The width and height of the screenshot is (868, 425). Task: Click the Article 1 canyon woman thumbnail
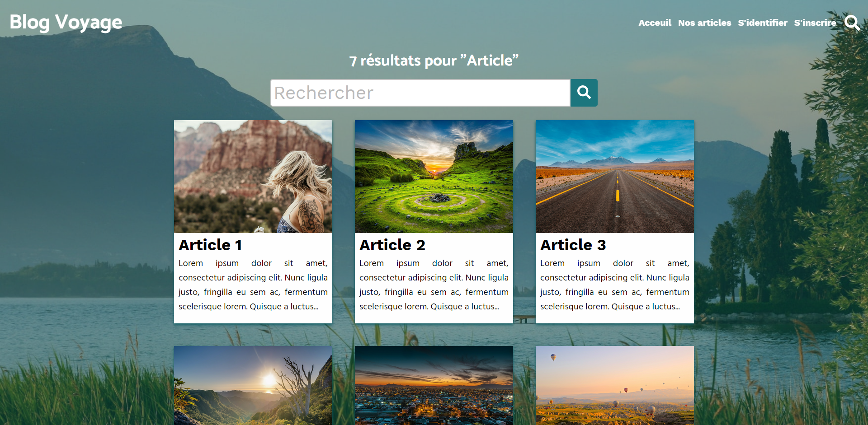point(253,177)
